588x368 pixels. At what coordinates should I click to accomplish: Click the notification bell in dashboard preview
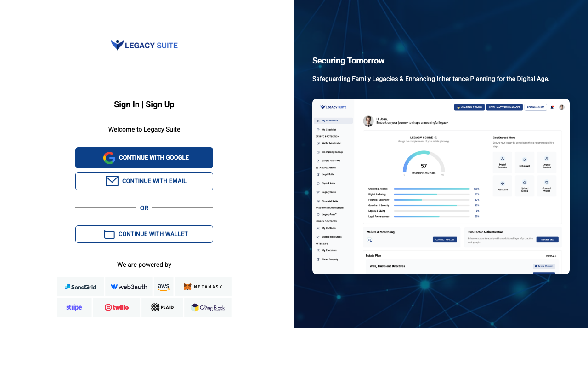[552, 107]
